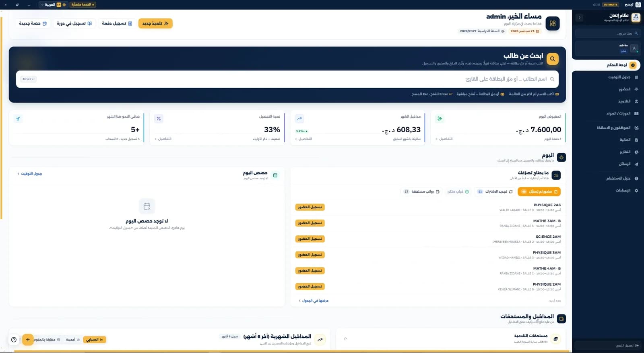
Task: Open التقارير reports in sidebar
Action: (x=608, y=152)
